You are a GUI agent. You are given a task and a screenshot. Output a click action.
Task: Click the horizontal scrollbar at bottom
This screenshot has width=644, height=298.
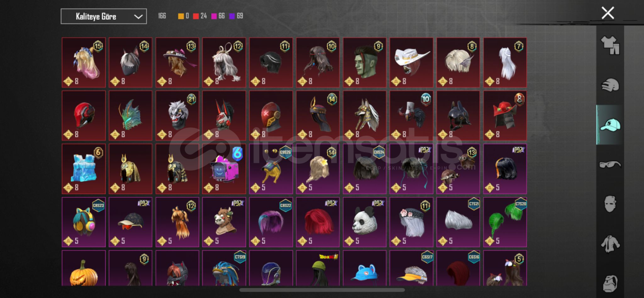(x=322, y=290)
